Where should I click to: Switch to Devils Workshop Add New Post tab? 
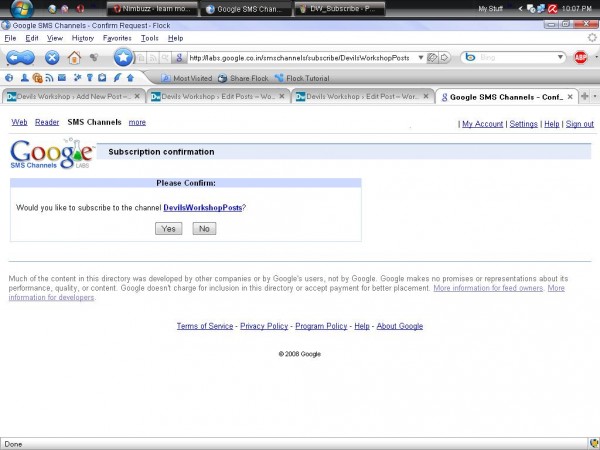tap(73, 96)
